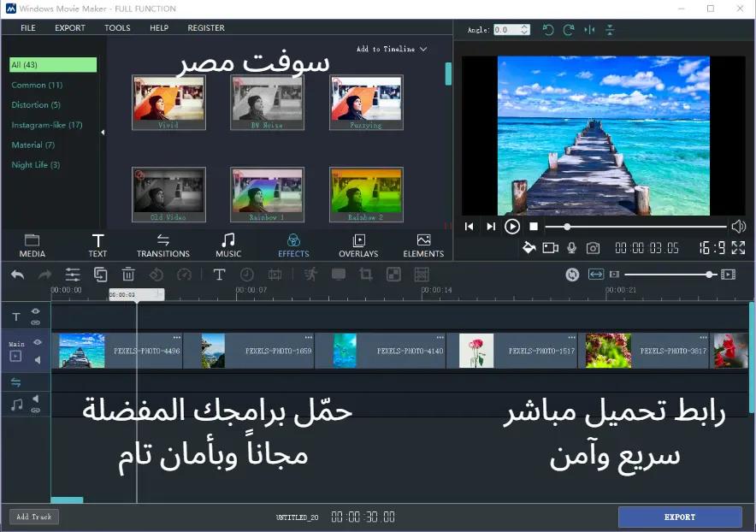The width and height of the screenshot is (756, 532).
Task: Choose the Rainbow 1 effect thumbnail
Action: [x=267, y=194]
